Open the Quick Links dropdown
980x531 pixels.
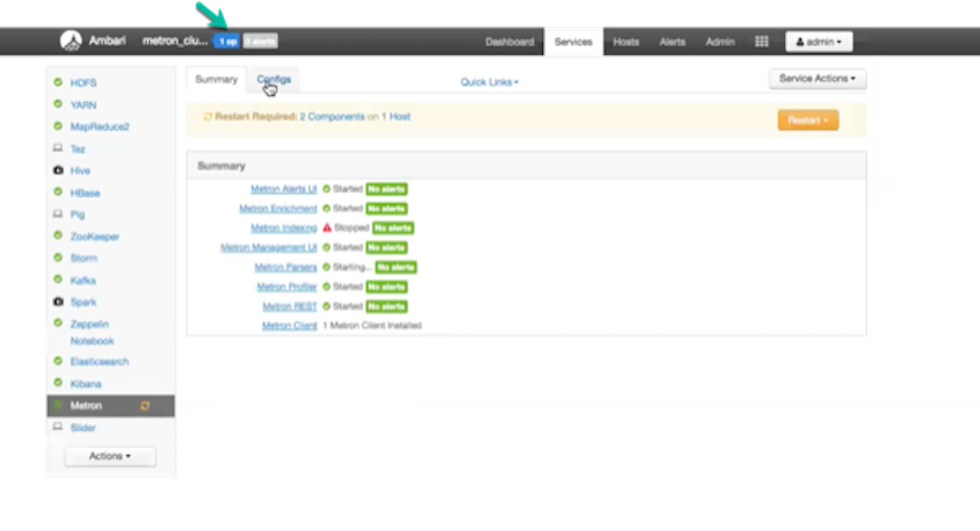[489, 82]
